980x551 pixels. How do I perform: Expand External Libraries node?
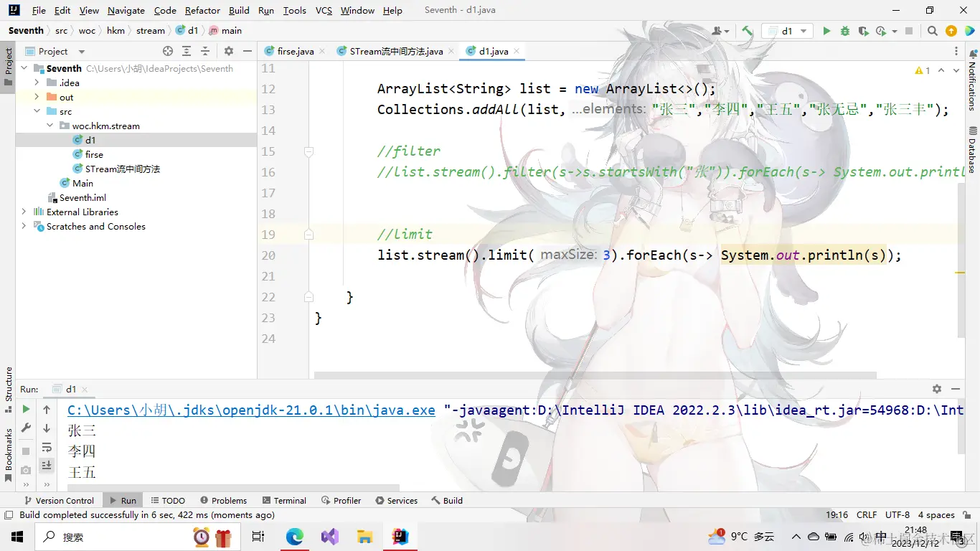24,212
